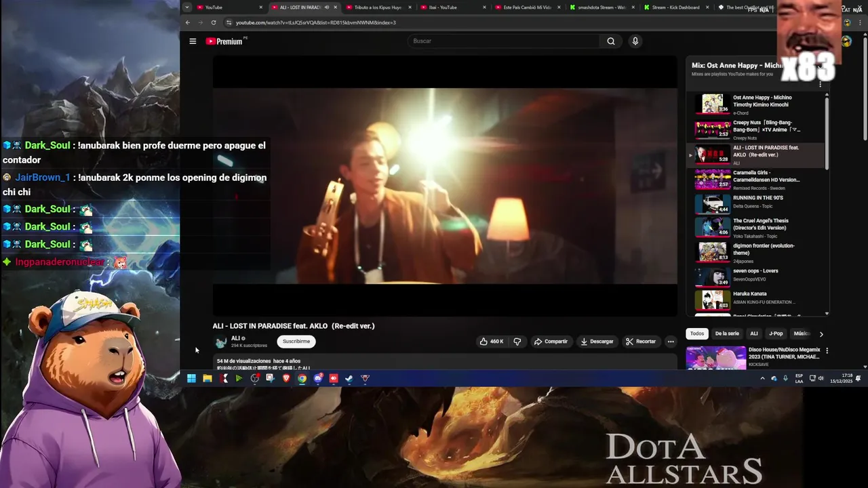The width and height of the screenshot is (868, 488).
Task: Play seven oops - Lovers video
Action: [757, 277]
